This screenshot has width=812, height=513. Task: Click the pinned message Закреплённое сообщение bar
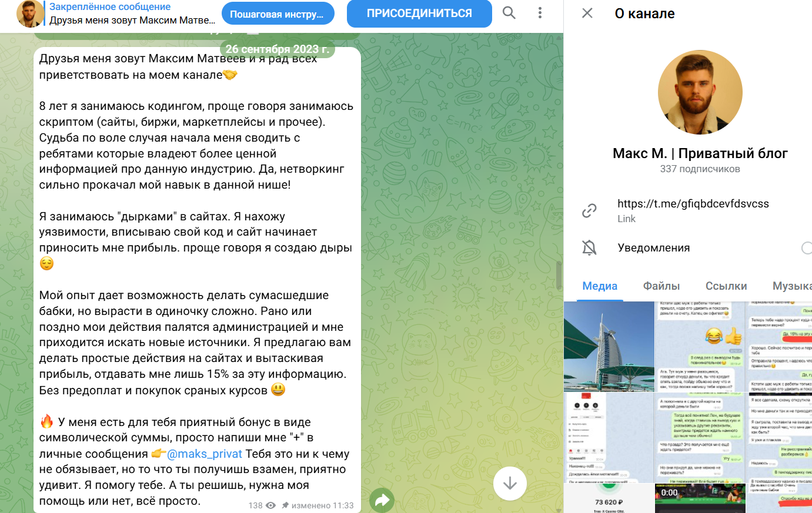(x=132, y=14)
